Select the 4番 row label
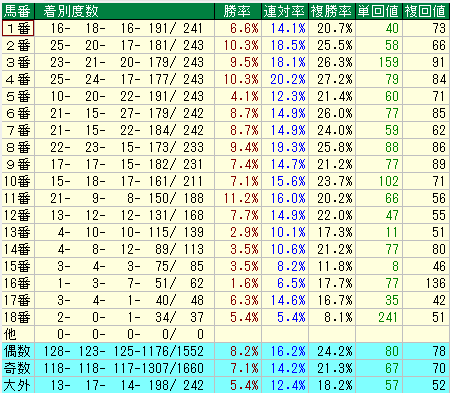 [x=18, y=79]
